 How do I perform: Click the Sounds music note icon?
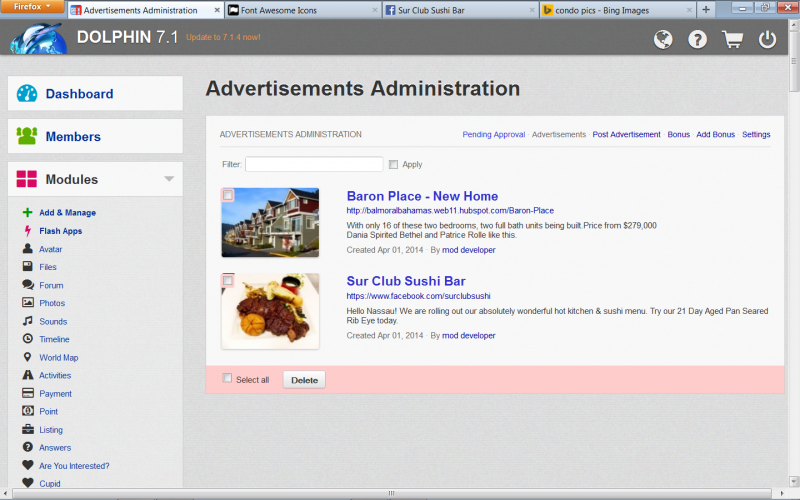click(x=28, y=321)
